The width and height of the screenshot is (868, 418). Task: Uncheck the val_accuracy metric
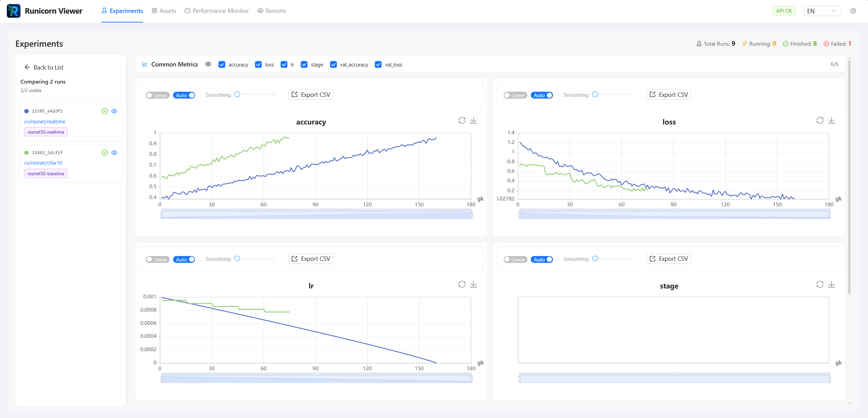point(333,64)
